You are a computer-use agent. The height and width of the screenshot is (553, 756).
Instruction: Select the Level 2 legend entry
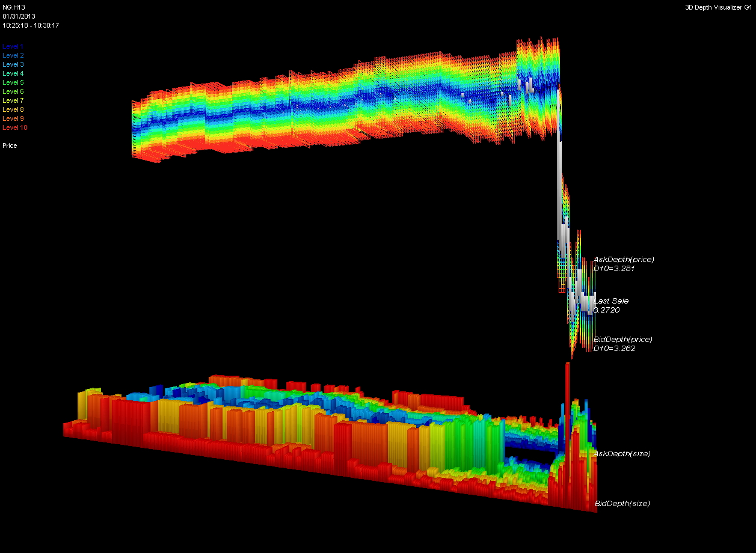[x=13, y=55]
